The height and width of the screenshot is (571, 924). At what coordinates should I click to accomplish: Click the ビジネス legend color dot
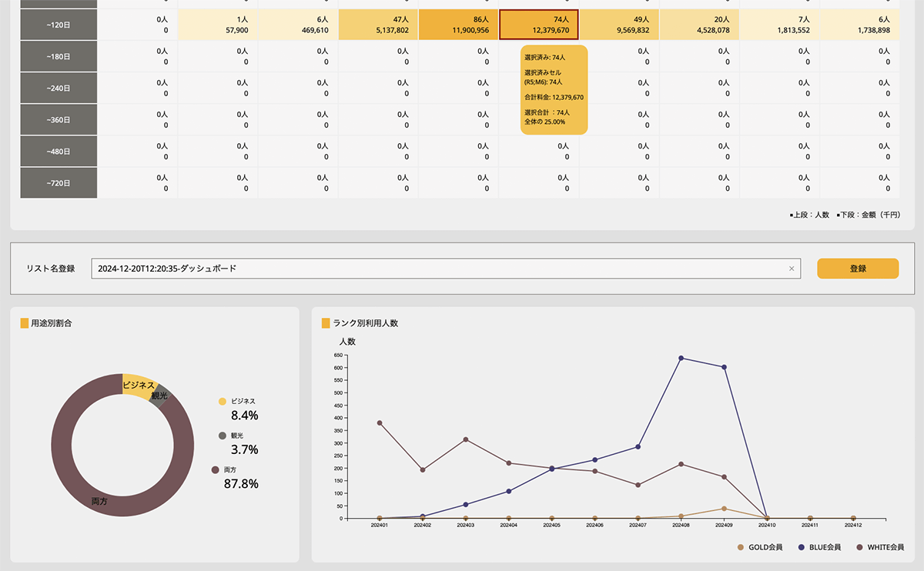tap(223, 402)
